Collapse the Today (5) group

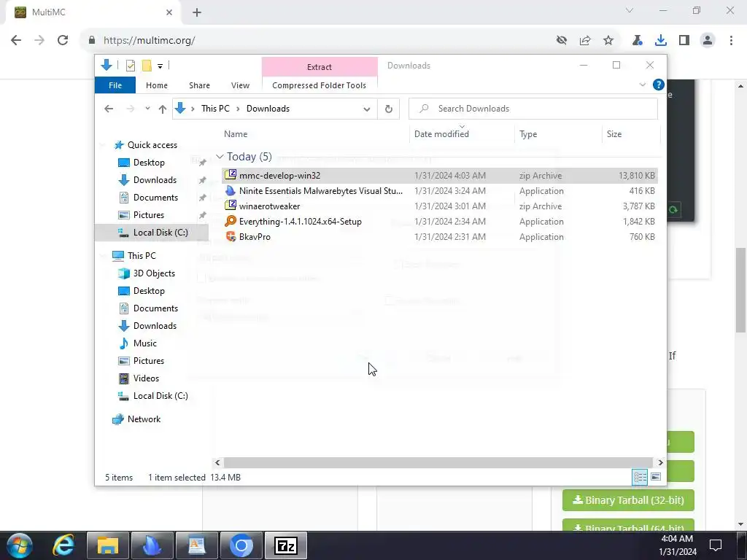point(220,157)
